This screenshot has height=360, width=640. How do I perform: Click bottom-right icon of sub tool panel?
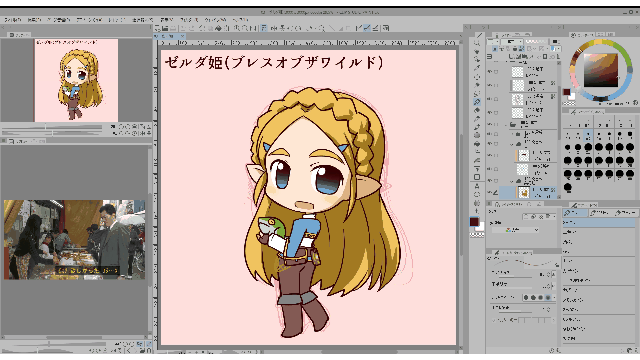tap(636, 350)
